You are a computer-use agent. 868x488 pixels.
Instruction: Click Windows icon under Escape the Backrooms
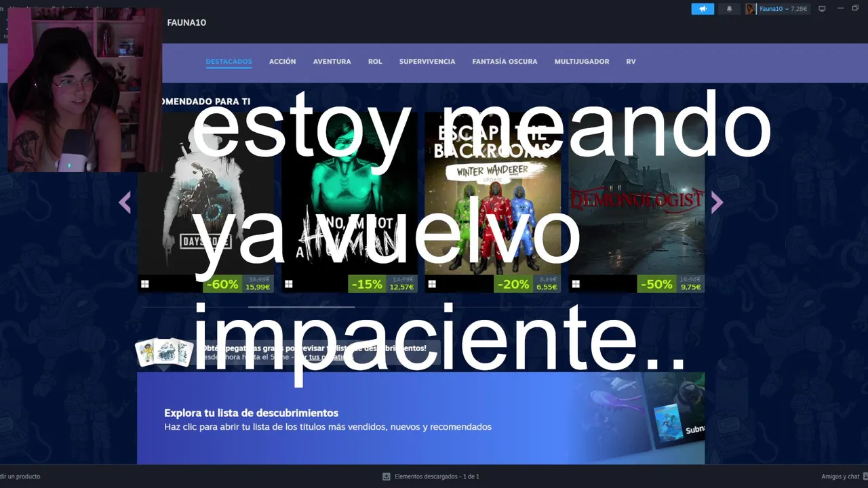432,284
